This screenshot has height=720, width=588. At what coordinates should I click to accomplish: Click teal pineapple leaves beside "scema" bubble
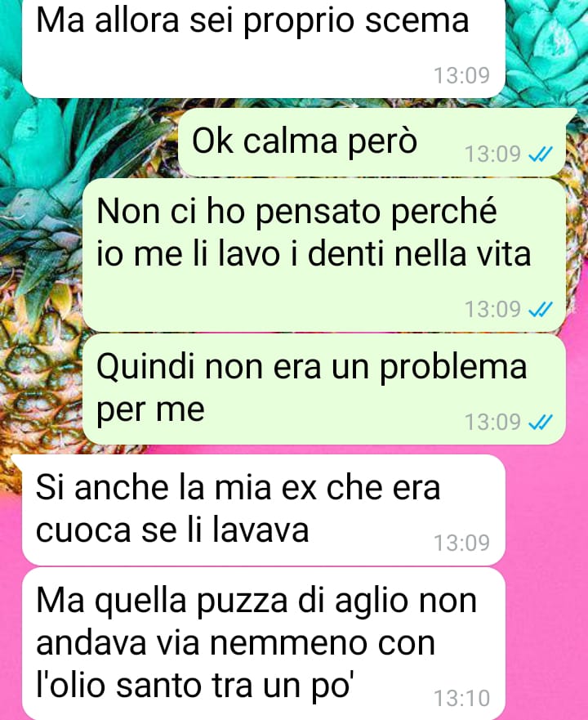[546, 46]
